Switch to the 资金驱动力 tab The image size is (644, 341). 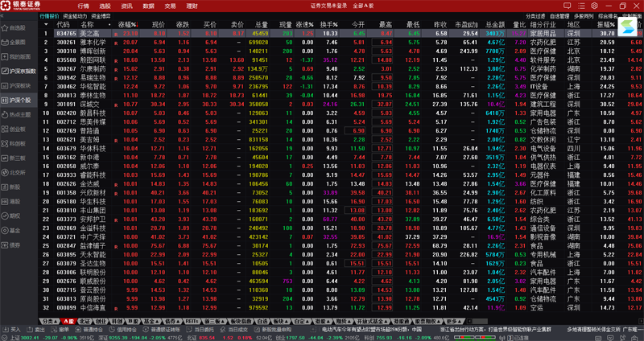point(75,16)
